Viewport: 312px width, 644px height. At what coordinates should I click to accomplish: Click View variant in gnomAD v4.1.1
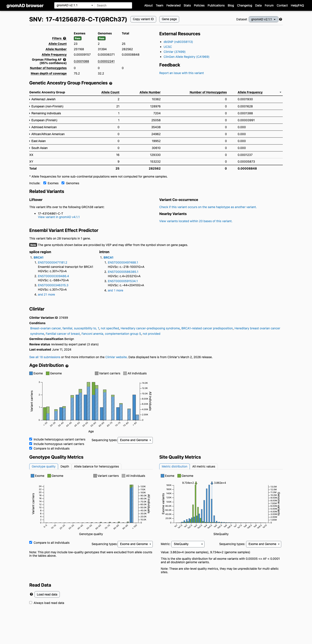pyautogui.click(x=59, y=217)
